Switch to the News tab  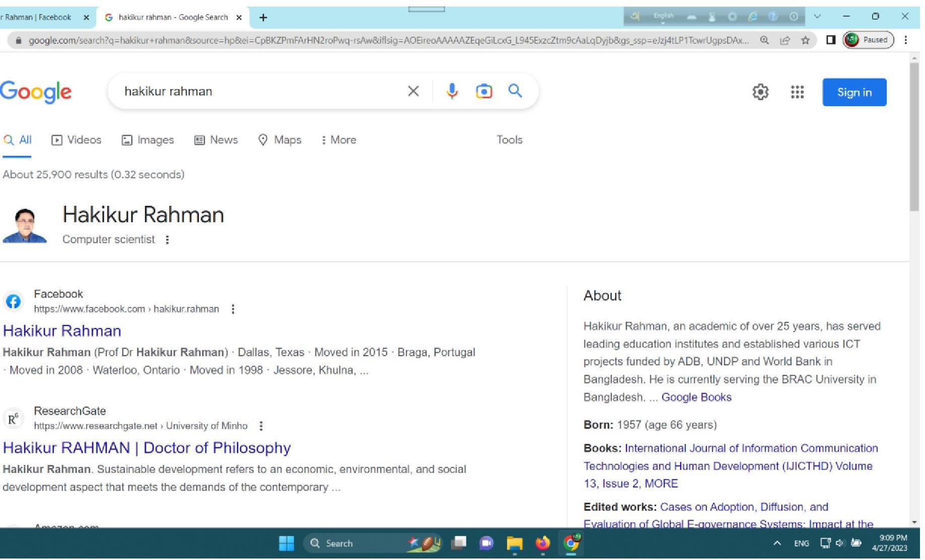[216, 140]
